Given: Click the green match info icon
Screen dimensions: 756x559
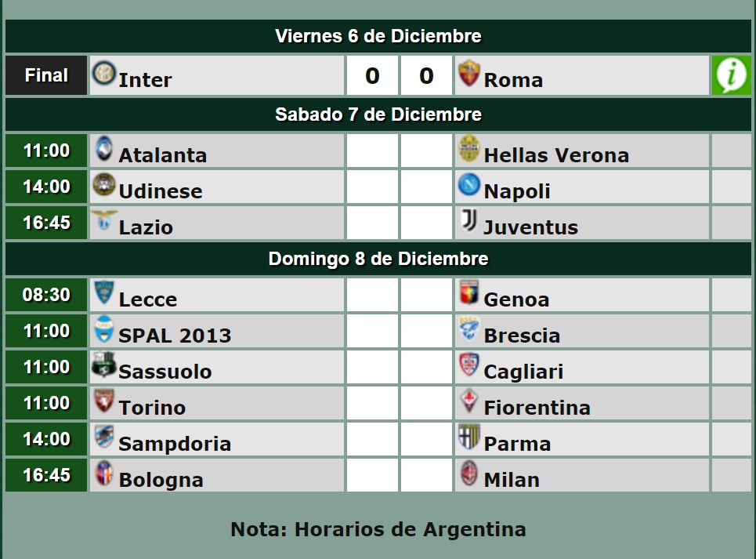Looking at the screenshot, I should [731, 75].
